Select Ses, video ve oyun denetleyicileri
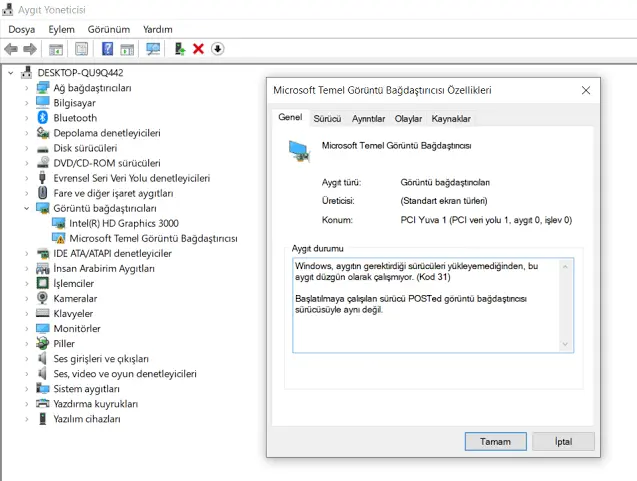 click(x=125, y=374)
